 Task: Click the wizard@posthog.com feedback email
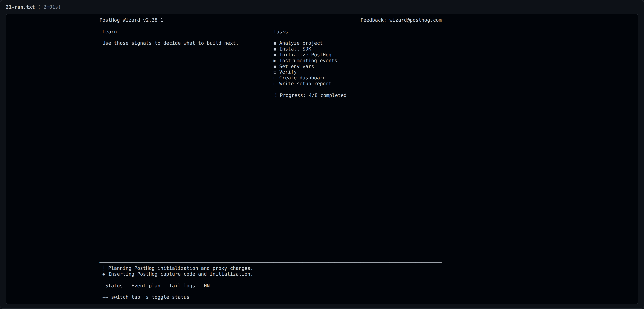(x=415, y=20)
